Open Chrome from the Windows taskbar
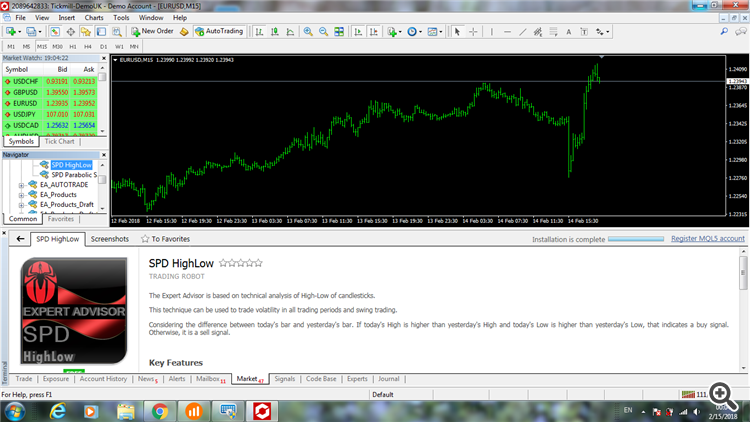This screenshot has width=750, height=422. [x=160, y=411]
